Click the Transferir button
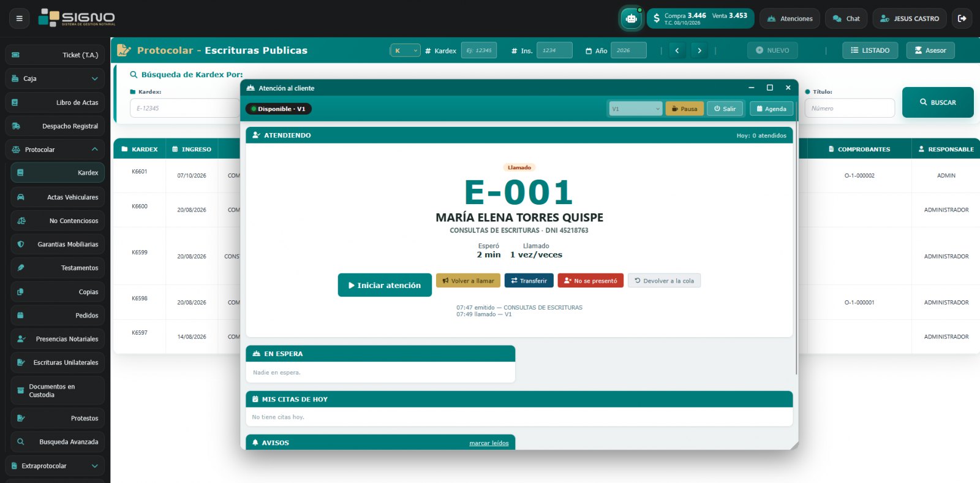Image resolution: width=980 pixels, height=483 pixels. [x=529, y=281]
